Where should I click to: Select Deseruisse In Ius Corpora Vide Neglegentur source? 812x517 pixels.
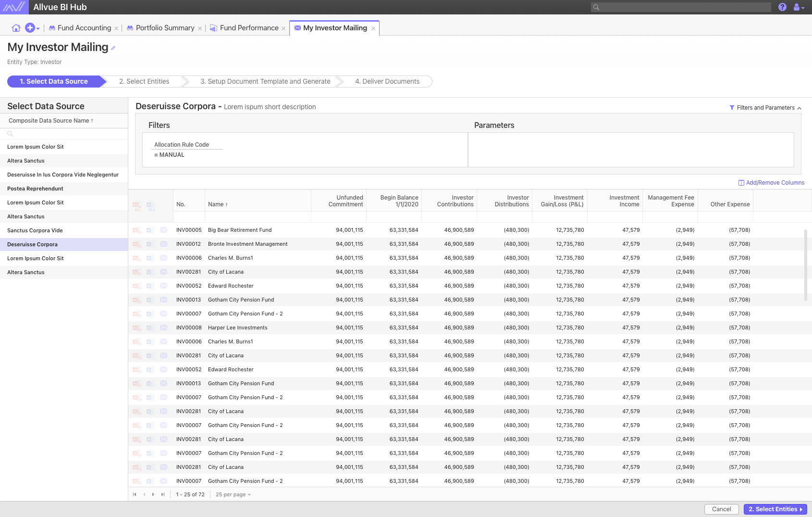pos(64,175)
